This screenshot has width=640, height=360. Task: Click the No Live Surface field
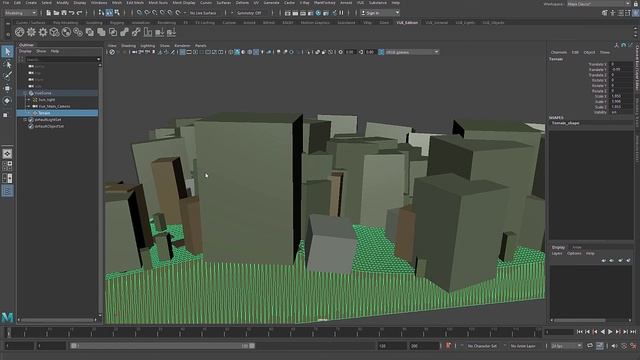pos(203,13)
